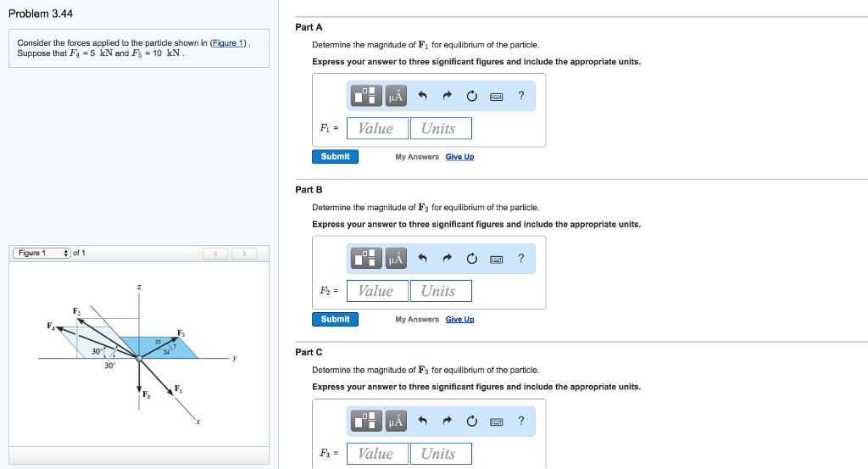Reset the Part A answer field
The width and height of the screenshot is (868, 469).
(471, 96)
